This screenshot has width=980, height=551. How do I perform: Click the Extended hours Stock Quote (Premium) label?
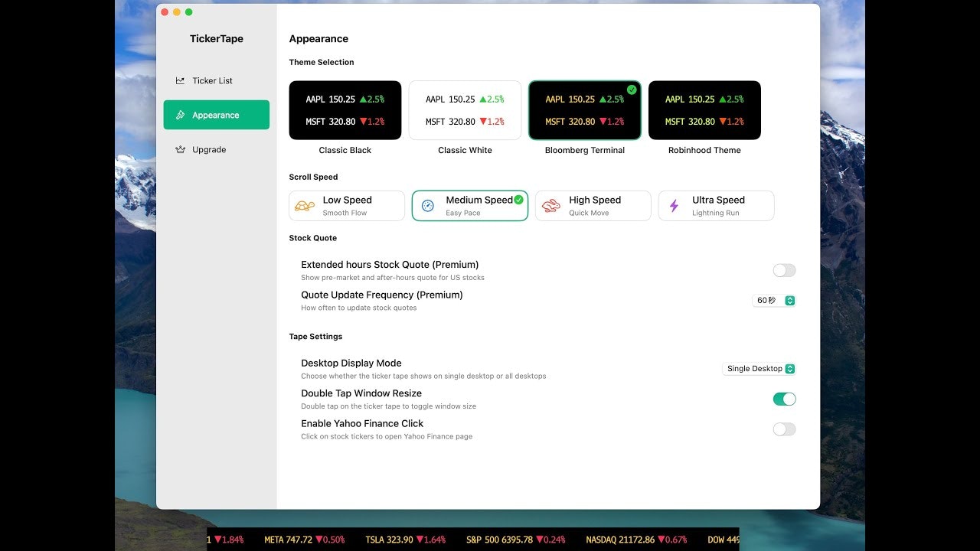[x=390, y=265]
